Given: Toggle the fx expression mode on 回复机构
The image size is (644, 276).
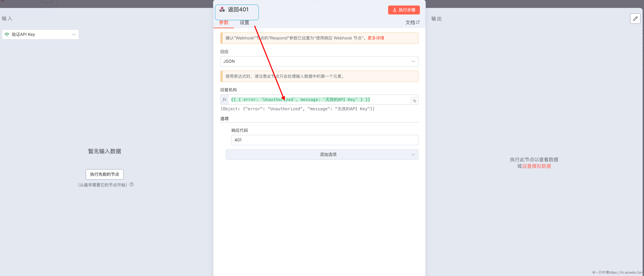Looking at the screenshot, I should coord(224,100).
